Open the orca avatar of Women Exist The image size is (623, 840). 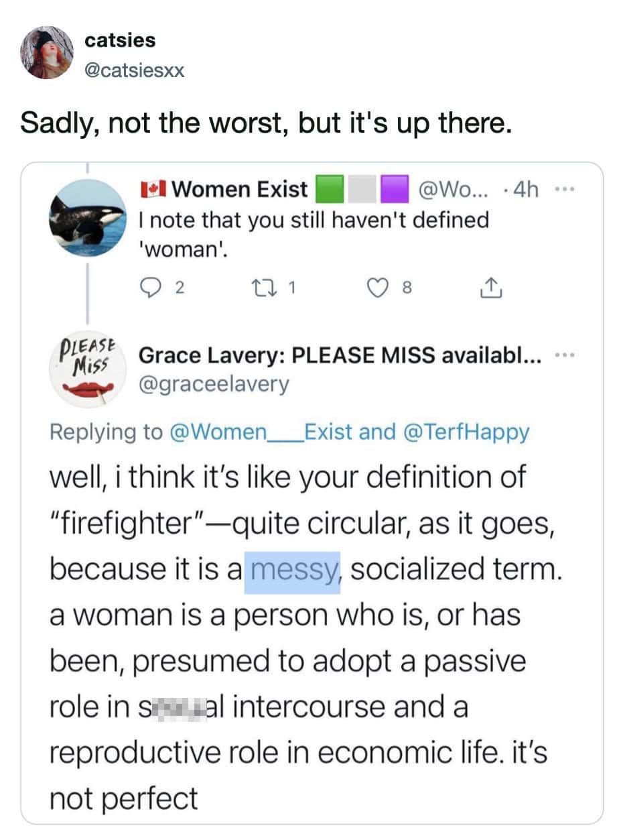click(88, 217)
